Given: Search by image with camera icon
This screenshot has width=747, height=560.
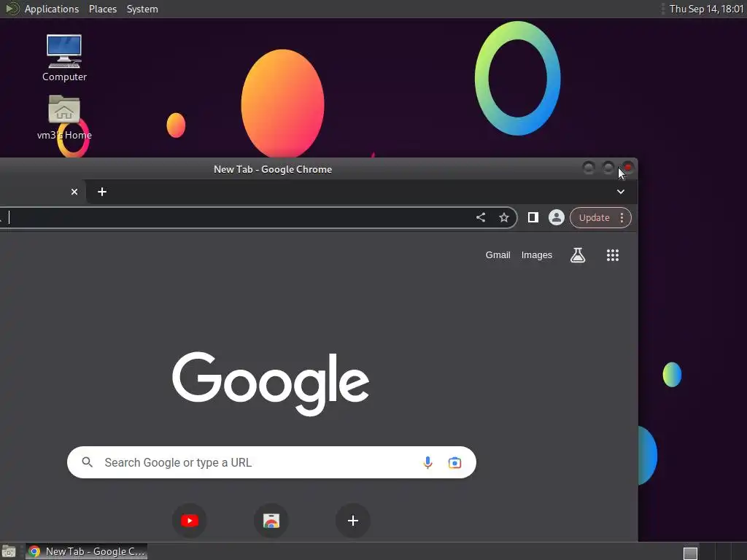Looking at the screenshot, I should point(454,462).
